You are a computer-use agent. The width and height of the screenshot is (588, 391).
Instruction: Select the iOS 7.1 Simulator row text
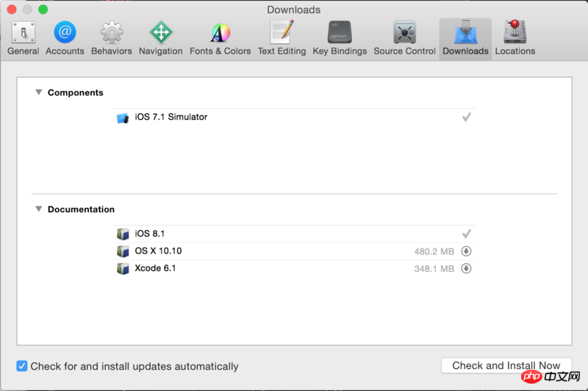(x=171, y=117)
